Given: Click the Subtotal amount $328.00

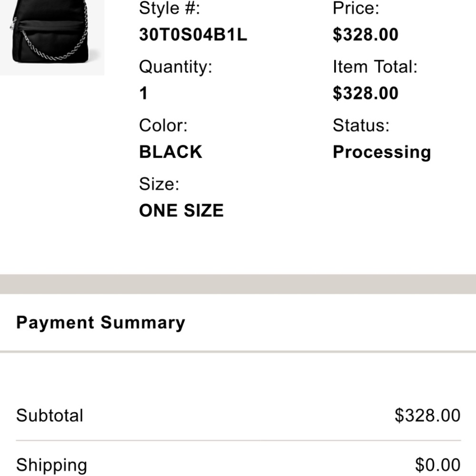Looking at the screenshot, I should pos(427,416).
